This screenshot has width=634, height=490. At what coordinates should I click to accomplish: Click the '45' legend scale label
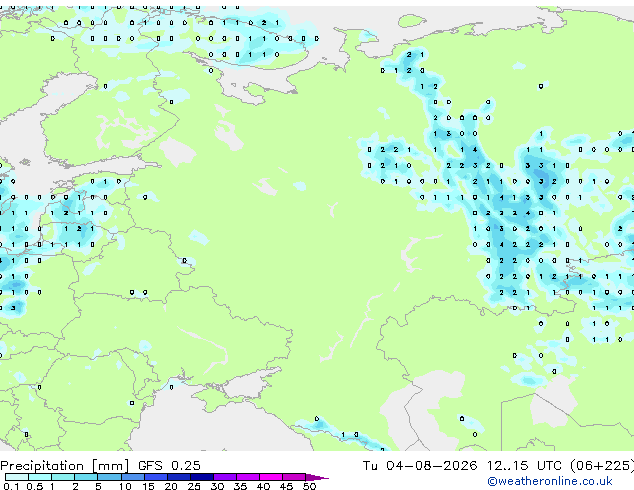[287, 486]
